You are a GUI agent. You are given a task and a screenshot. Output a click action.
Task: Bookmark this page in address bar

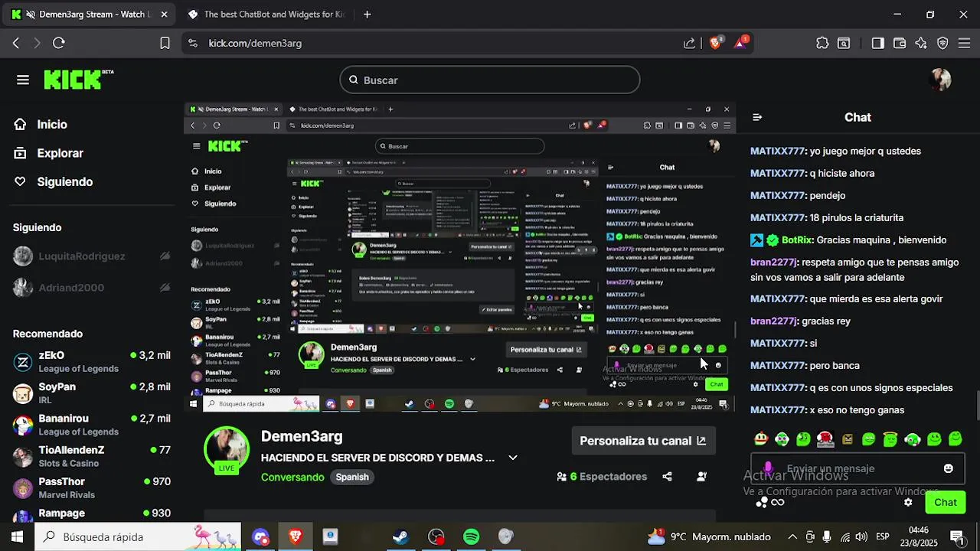tap(165, 43)
